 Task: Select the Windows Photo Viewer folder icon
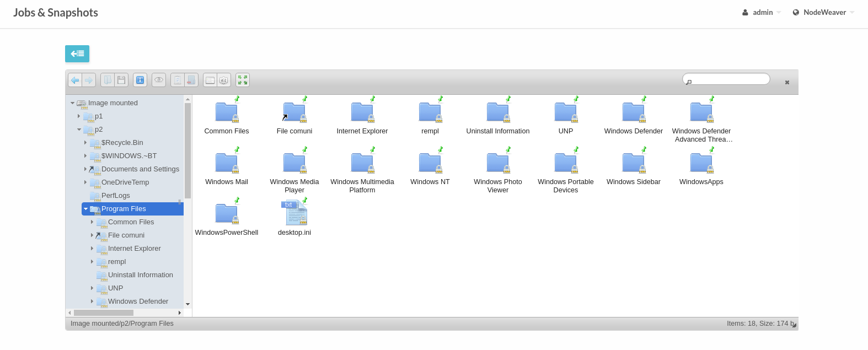click(498, 163)
